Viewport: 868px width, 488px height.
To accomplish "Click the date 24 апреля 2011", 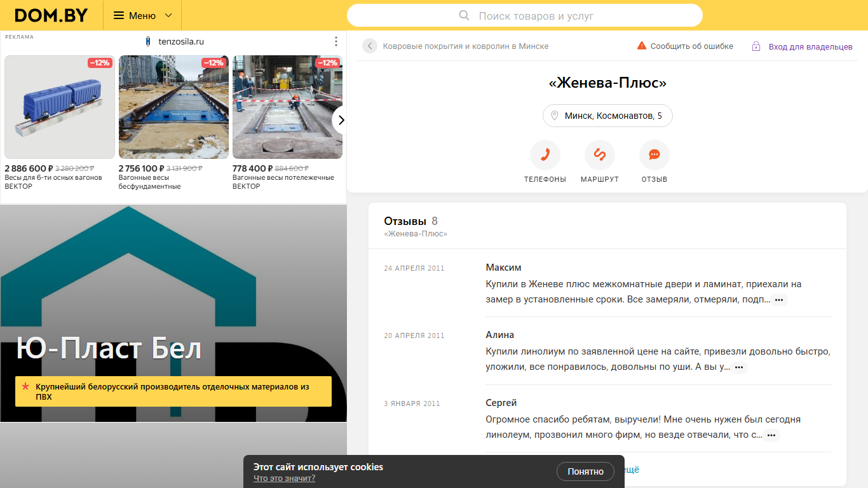I will coord(414,268).
